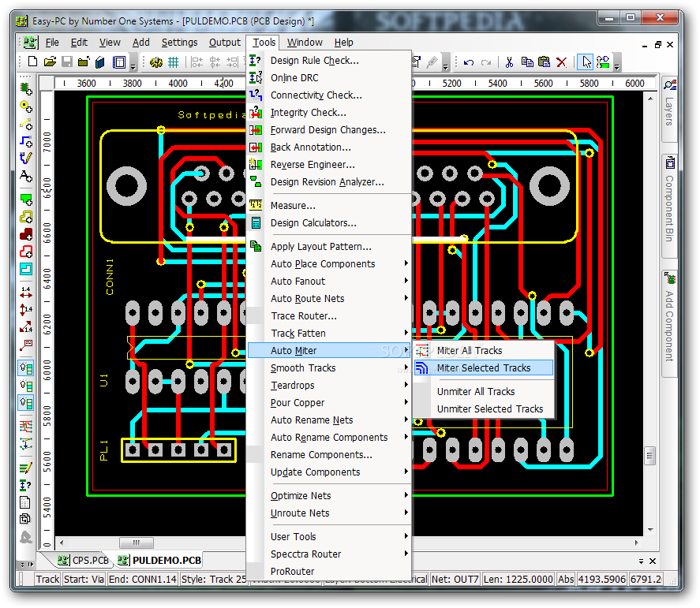The width and height of the screenshot is (700, 608).
Task: Expand the Teardrops submenu
Action: pos(329,385)
